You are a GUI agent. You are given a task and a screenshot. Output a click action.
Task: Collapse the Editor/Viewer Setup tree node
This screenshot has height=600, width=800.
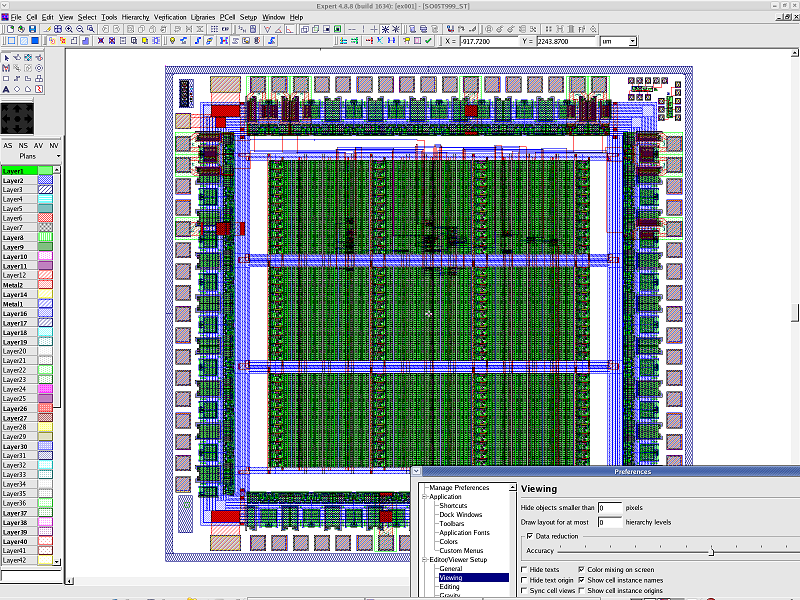[423, 559]
